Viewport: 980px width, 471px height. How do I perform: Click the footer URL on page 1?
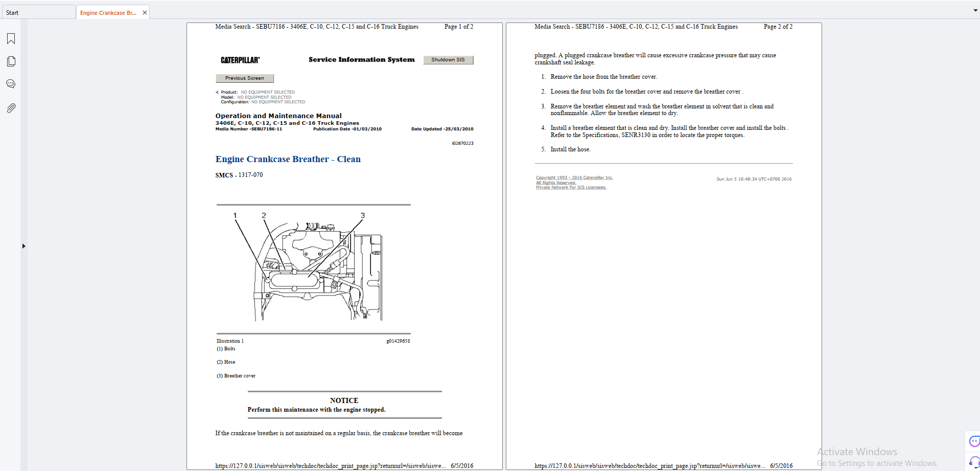331,466
